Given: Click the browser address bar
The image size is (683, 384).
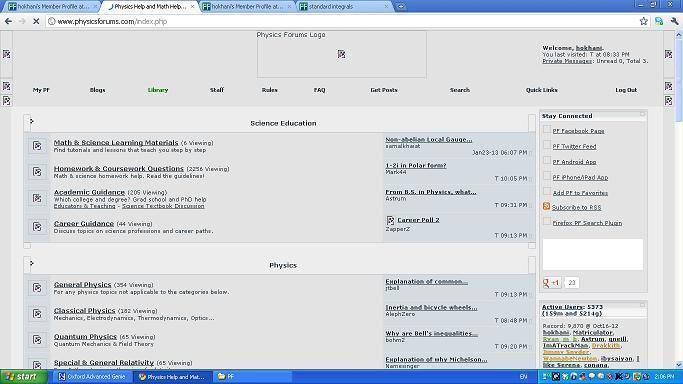Looking at the screenshot, I should [x=340, y=21].
